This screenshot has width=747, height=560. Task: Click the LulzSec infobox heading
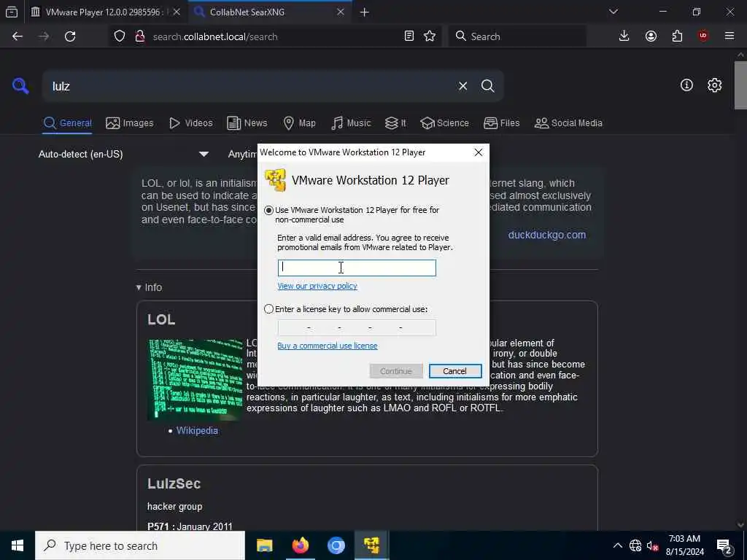(174, 483)
